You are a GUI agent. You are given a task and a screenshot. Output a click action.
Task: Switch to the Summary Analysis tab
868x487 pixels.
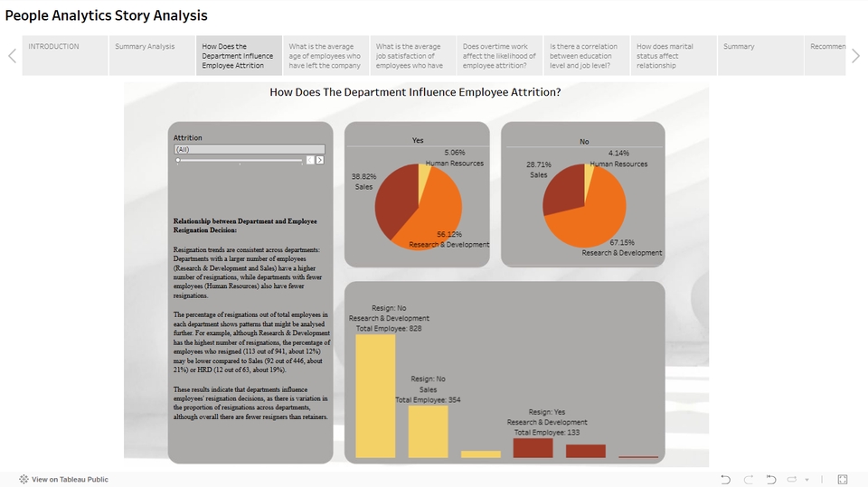coord(152,56)
